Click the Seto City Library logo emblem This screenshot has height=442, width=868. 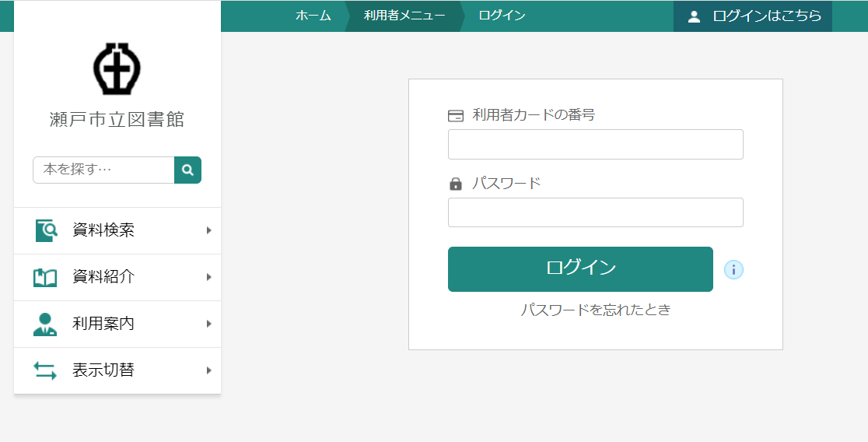117,68
